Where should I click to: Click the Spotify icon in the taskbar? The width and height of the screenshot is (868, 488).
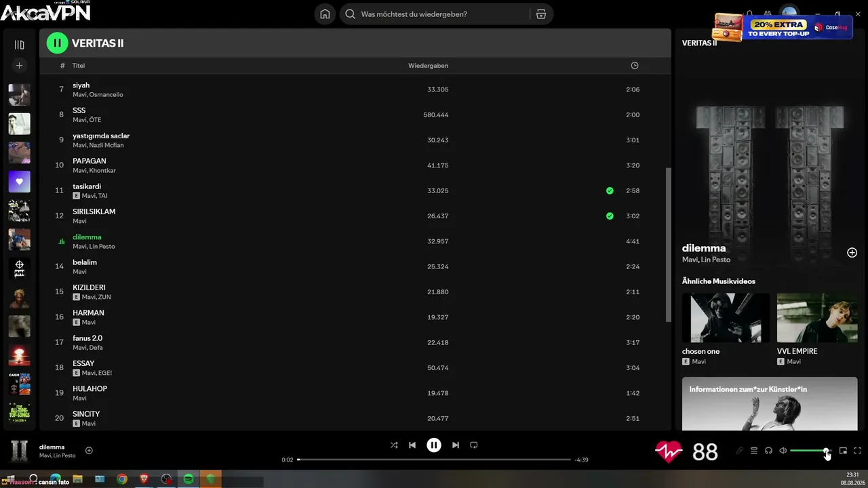[189, 479]
